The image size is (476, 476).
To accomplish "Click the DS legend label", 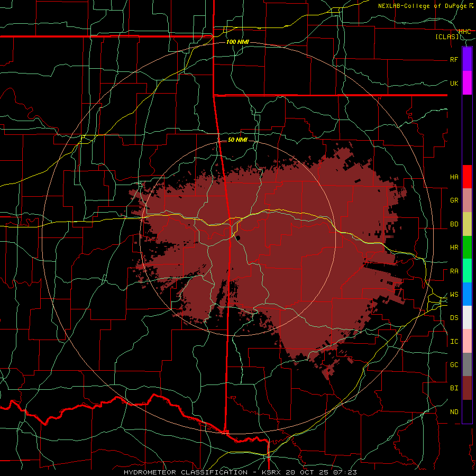I will click(454, 318).
